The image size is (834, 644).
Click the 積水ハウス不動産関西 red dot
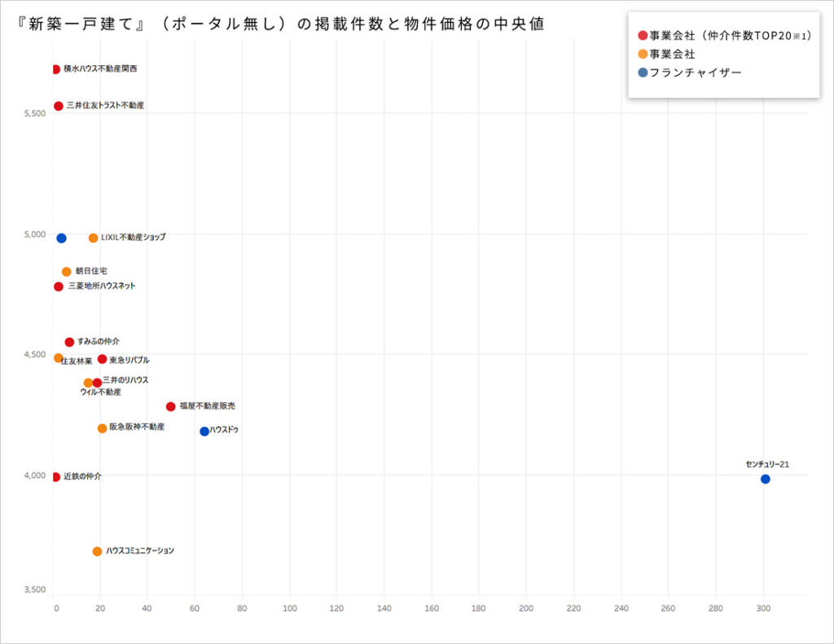point(55,69)
